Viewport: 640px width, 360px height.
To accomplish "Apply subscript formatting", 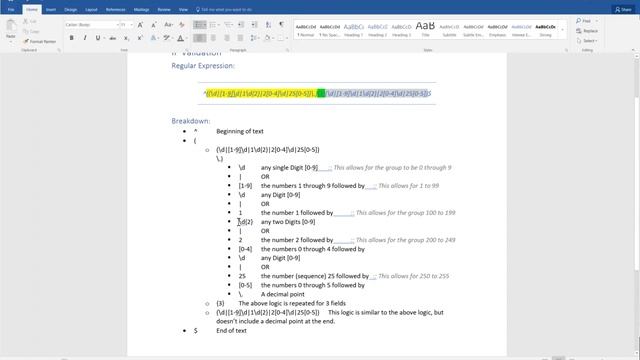I will point(126,38).
